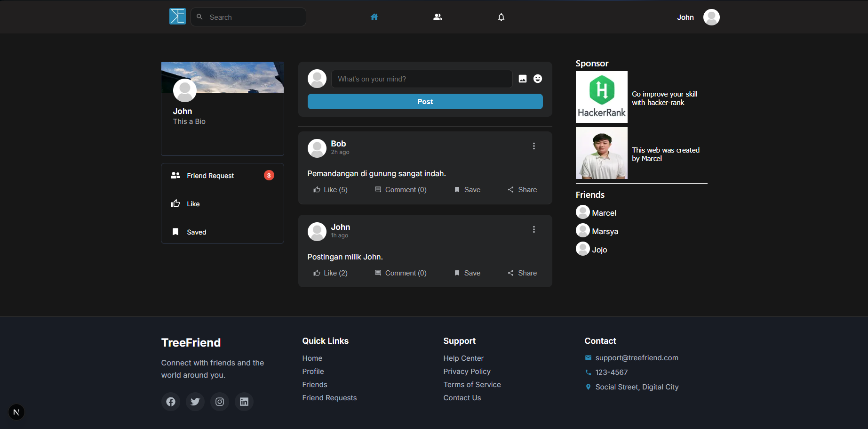Viewport: 868px width, 429px height.
Task: Open notifications bell icon
Action: click(501, 17)
